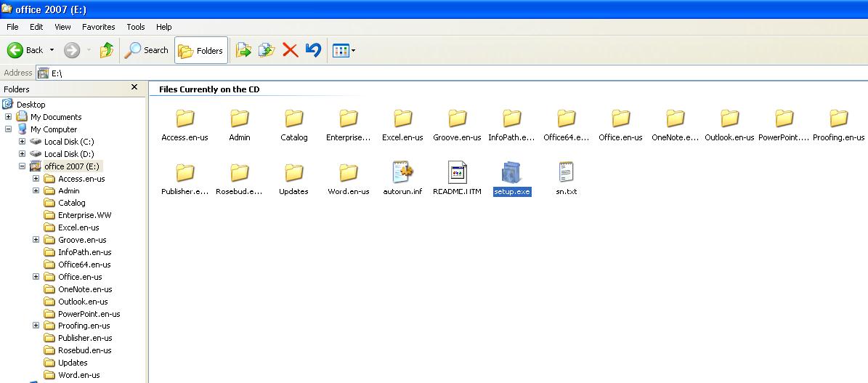
Task: Click the green Back arrow button
Action: (15, 50)
